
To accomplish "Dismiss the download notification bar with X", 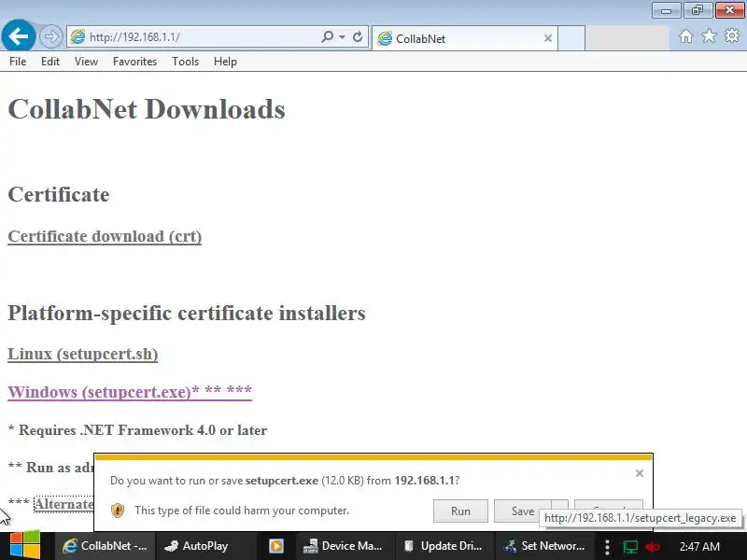I will click(x=640, y=473).
